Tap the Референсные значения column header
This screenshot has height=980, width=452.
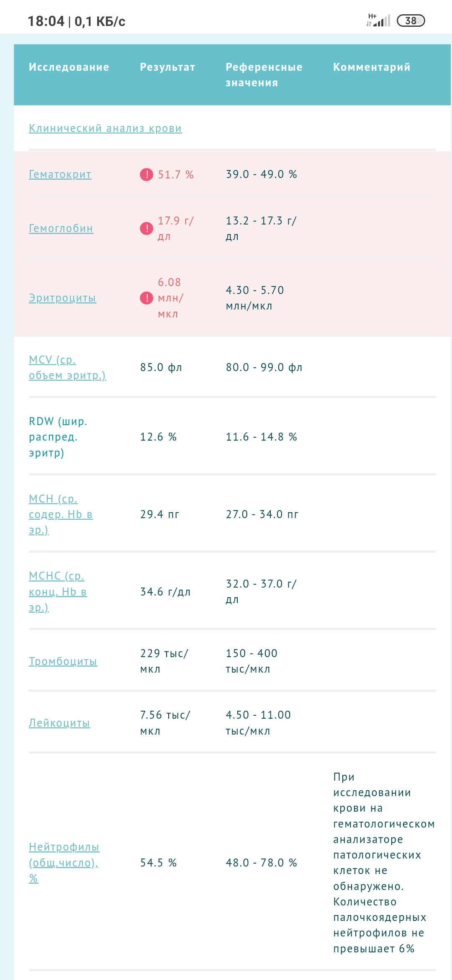[x=264, y=75]
